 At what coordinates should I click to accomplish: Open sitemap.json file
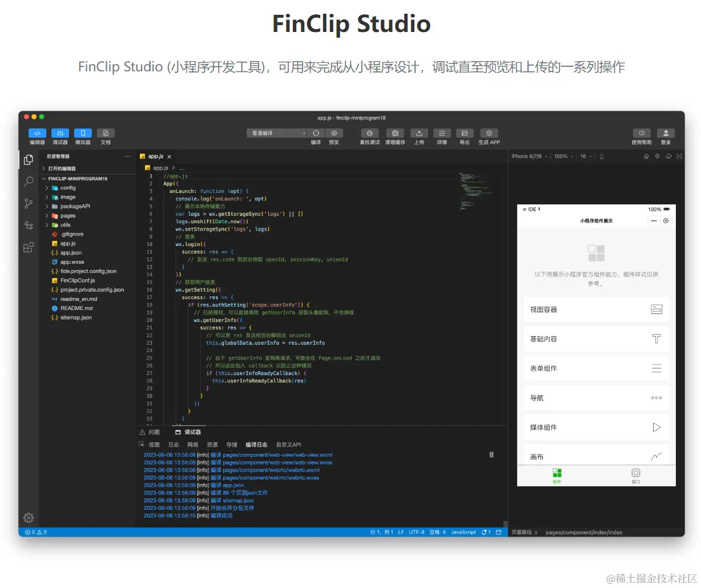coord(88,317)
